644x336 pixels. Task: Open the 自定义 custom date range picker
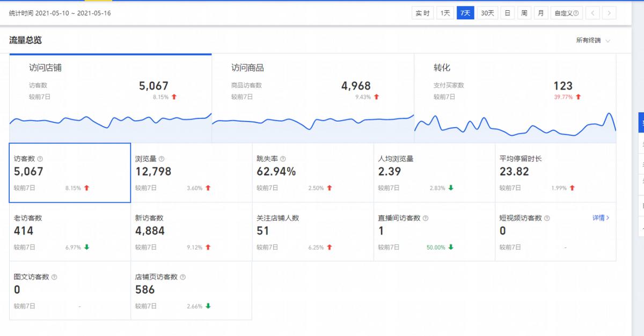pyautogui.click(x=565, y=12)
